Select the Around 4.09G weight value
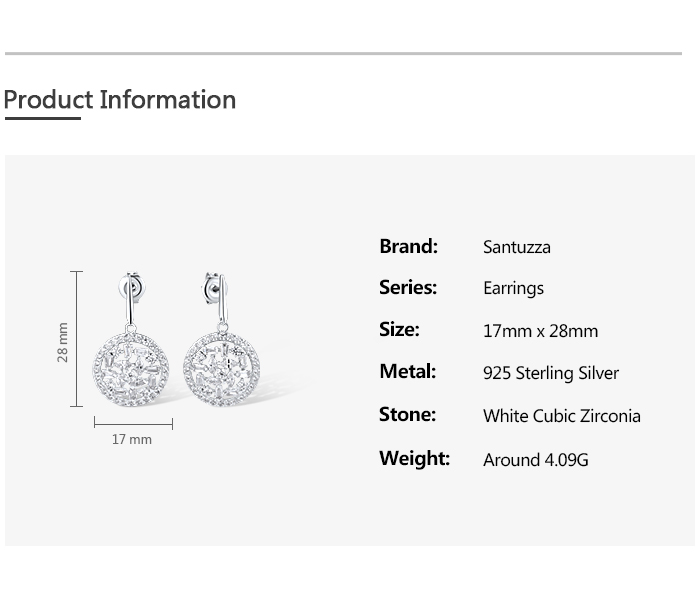This screenshot has width=700, height=596. pyautogui.click(x=535, y=460)
